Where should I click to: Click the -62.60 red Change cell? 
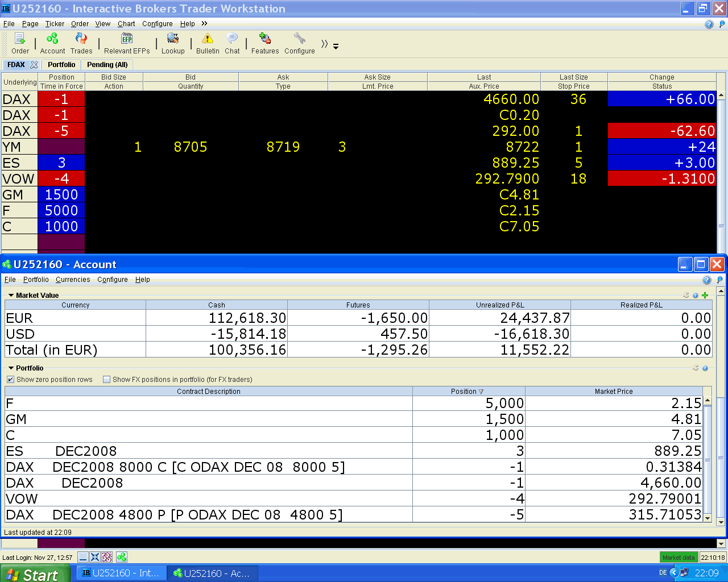click(x=662, y=131)
